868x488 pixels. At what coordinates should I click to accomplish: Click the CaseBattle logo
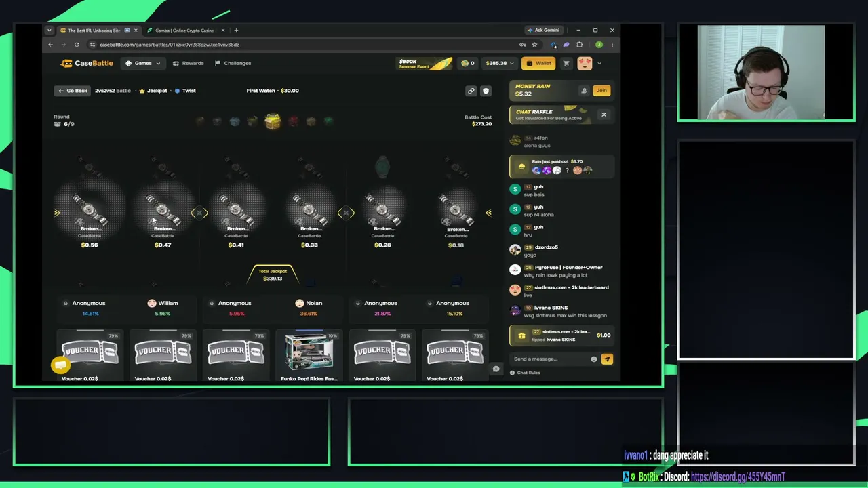tap(87, 63)
